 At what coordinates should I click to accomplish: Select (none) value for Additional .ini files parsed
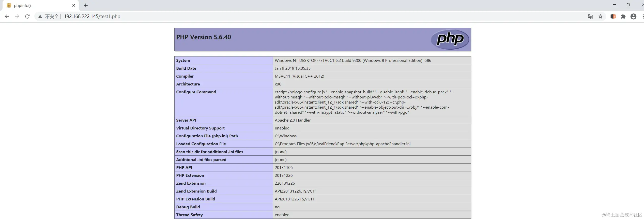(281, 160)
